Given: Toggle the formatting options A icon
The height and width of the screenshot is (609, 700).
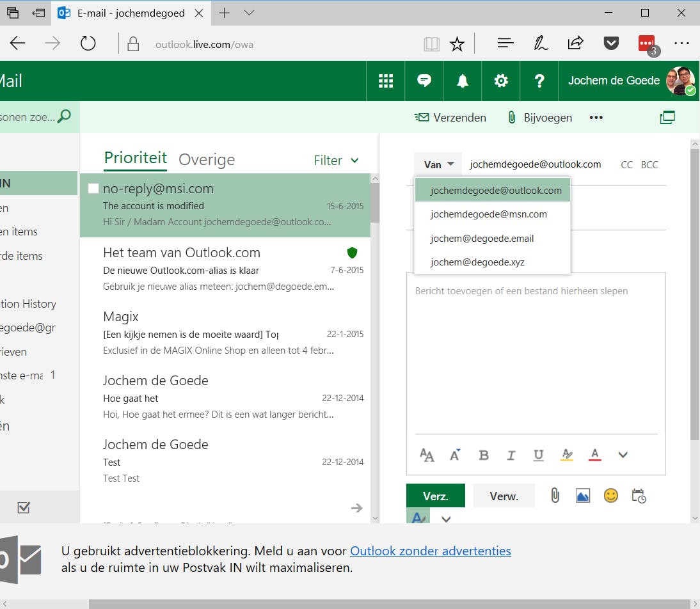Looking at the screenshot, I should [418, 517].
